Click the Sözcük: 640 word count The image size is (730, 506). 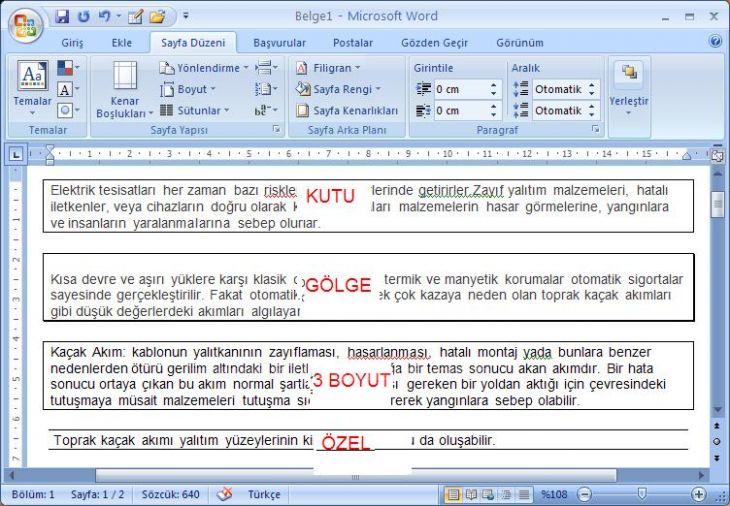tap(170, 494)
